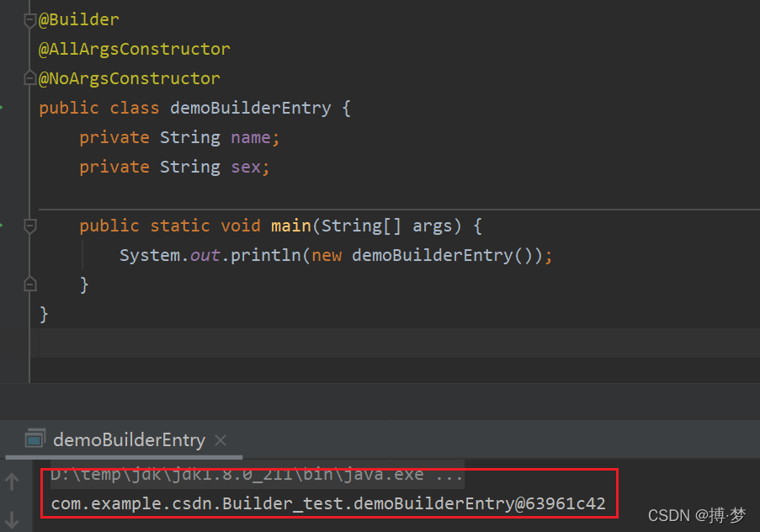Click the run configuration icon on the tab
Image resolution: width=760 pixels, height=532 pixels.
[35, 439]
